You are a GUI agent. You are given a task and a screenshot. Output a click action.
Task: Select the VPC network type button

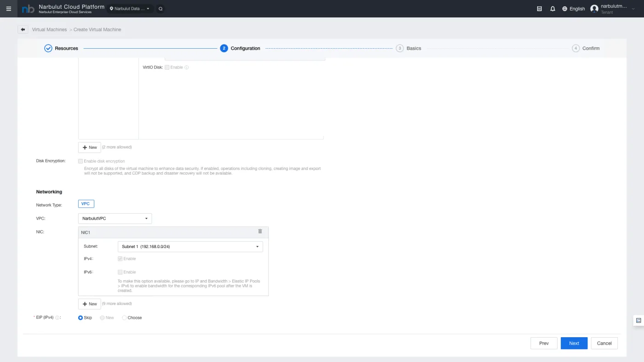pyautogui.click(x=86, y=204)
